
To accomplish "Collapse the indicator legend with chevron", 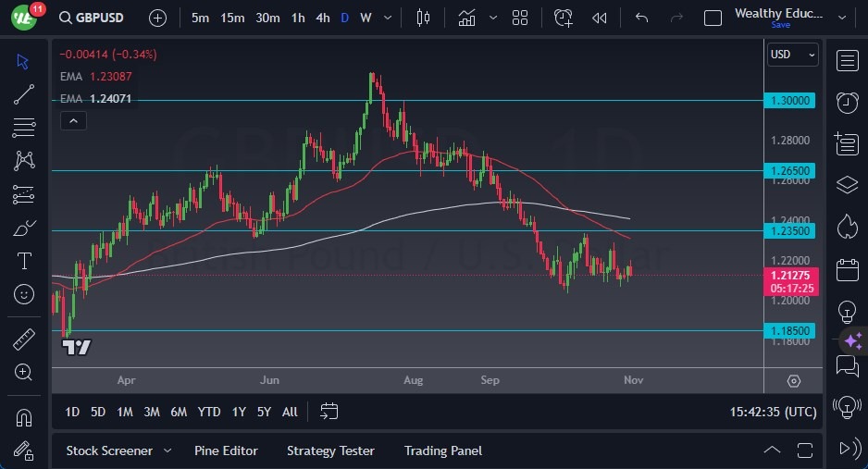I will (73, 120).
